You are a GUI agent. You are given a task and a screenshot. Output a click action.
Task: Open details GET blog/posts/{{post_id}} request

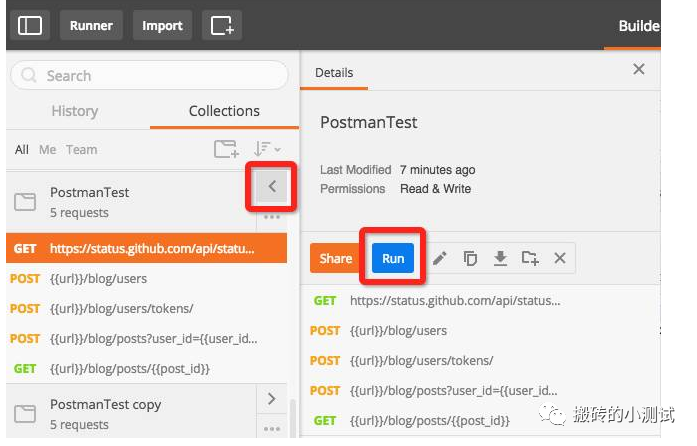[x=480, y=420]
